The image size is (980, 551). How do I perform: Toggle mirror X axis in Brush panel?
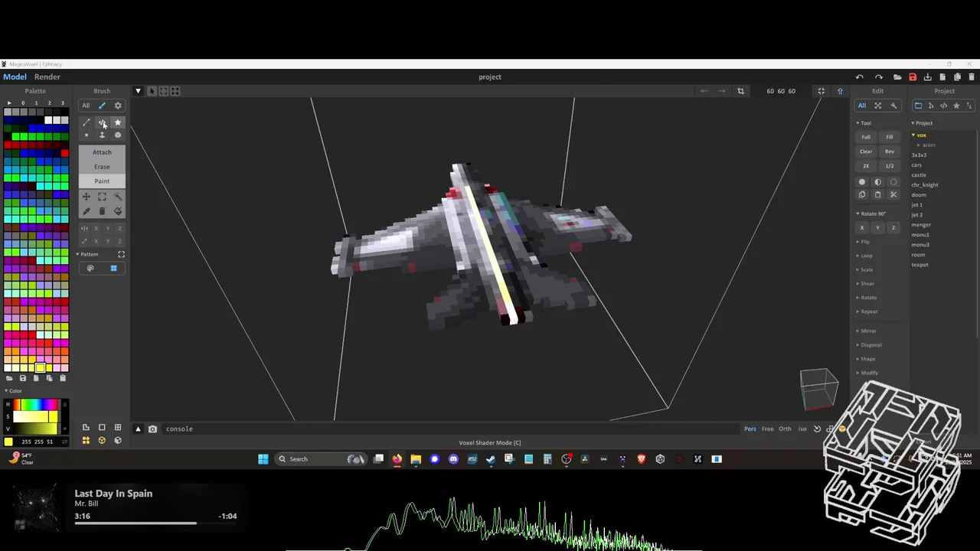coord(96,229)
